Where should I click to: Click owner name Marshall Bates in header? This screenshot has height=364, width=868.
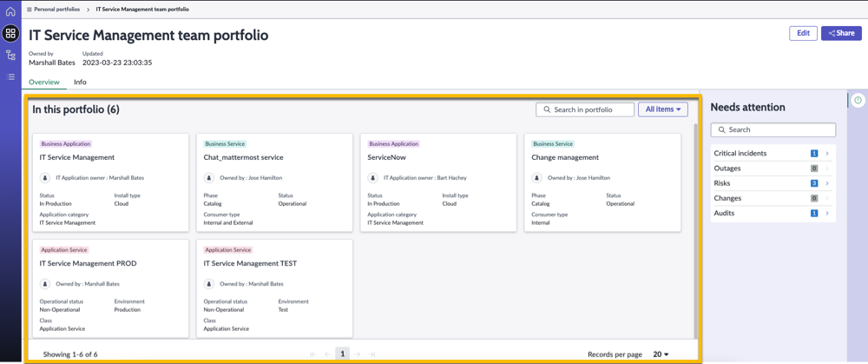[x=52, y=63]
